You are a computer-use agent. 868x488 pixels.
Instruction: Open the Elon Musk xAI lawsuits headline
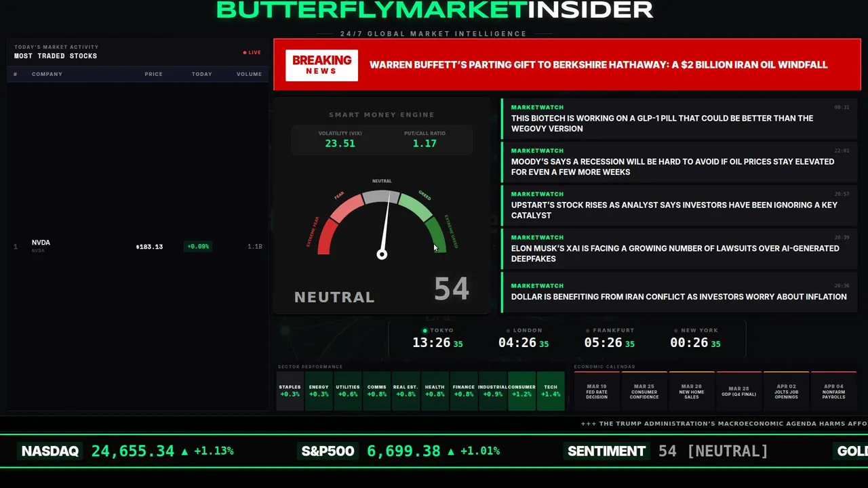pos(679,249)
